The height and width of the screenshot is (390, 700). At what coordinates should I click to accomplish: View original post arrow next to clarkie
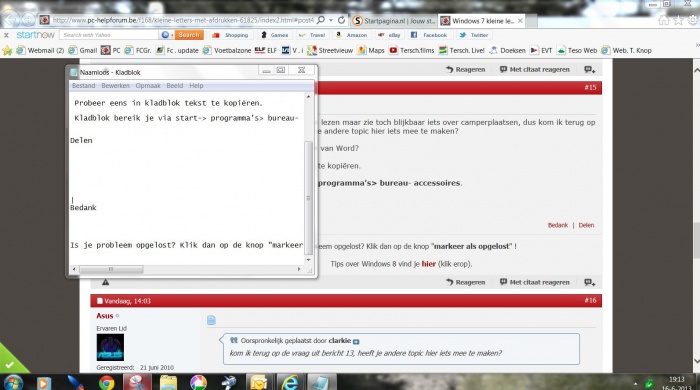(356, 341)
